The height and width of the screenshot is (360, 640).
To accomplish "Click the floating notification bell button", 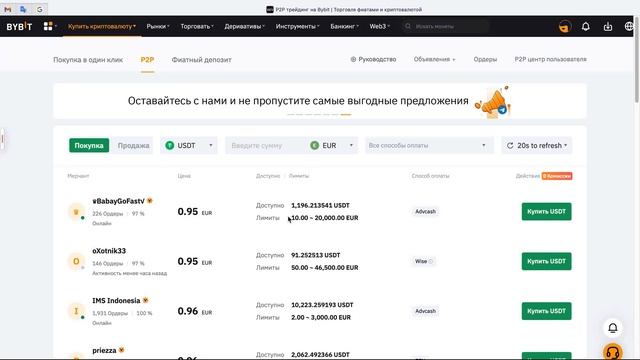I will (613, 328).
